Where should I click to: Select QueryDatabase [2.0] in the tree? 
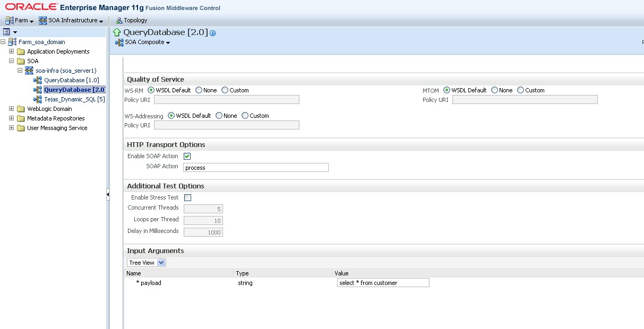coord(75,90)
